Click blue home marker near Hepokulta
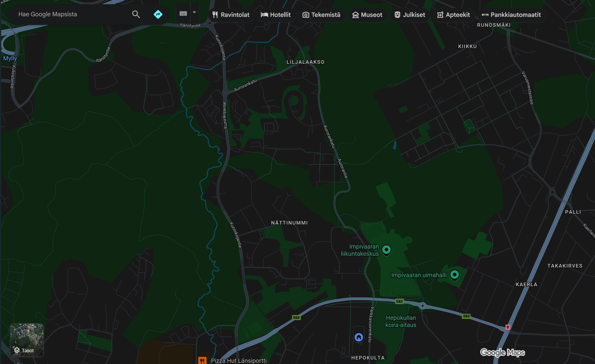The width and height of the screenshot is (595, 364). [x=359, y=337]
